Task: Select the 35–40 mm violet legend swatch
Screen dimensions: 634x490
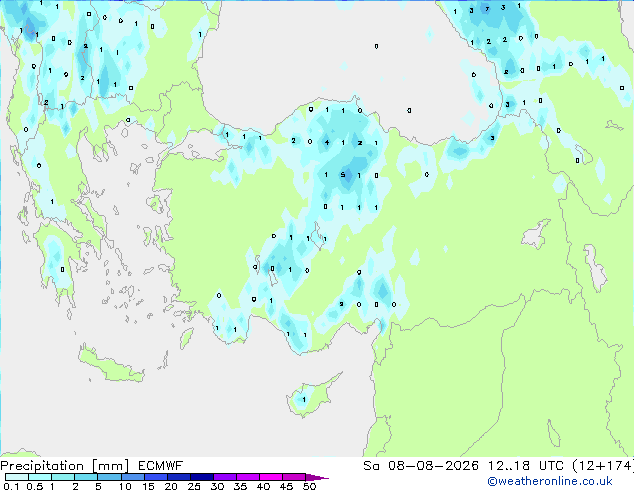Action: click(x=248, y=477)
